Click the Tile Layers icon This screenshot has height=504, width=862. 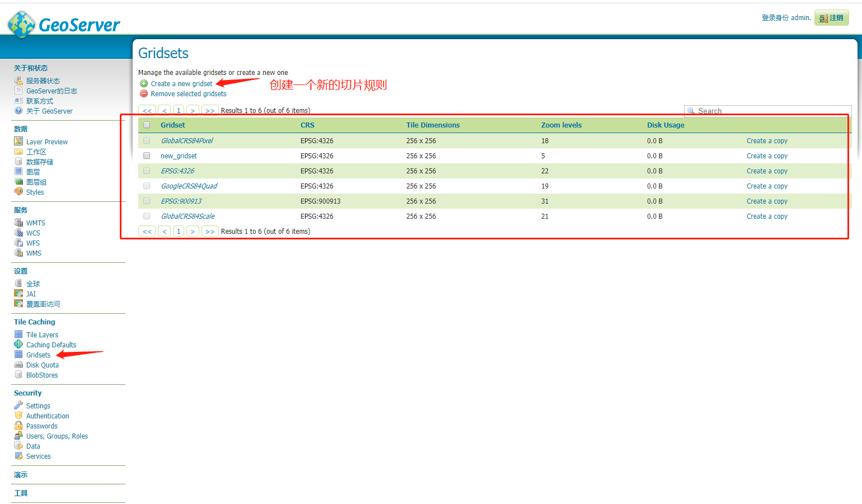18,335
